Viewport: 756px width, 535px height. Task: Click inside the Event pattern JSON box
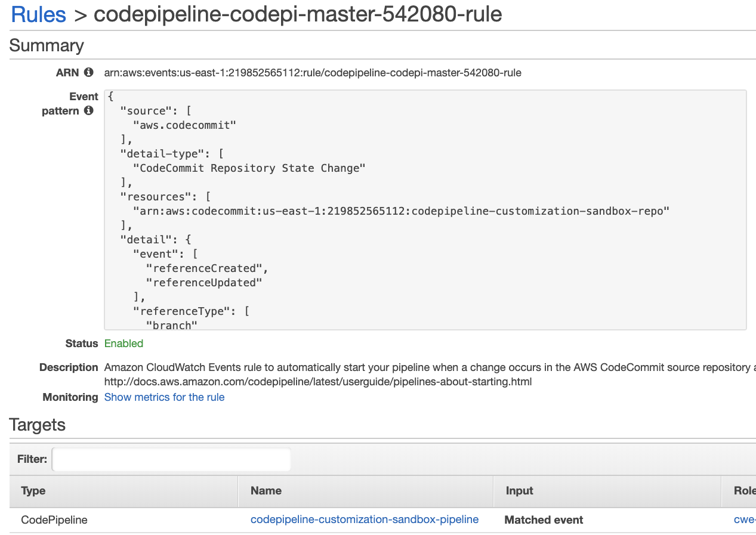pyautogui.click(x=425, y=210)
